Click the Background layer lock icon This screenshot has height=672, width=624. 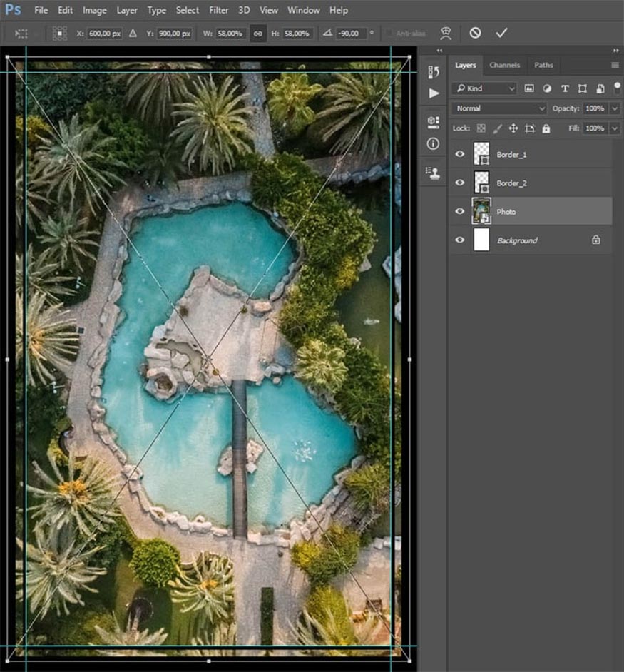[595, 240]
